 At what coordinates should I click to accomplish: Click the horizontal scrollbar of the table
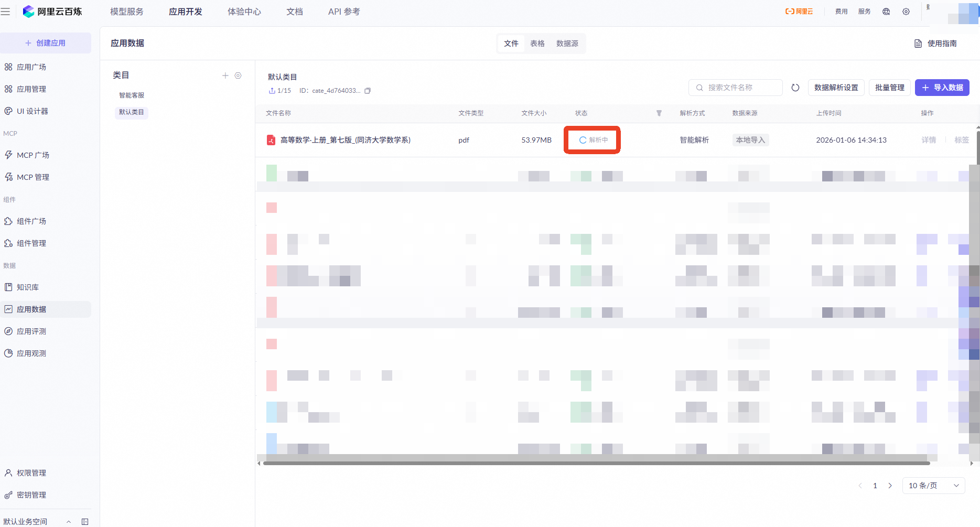click(x=596, y=463)
